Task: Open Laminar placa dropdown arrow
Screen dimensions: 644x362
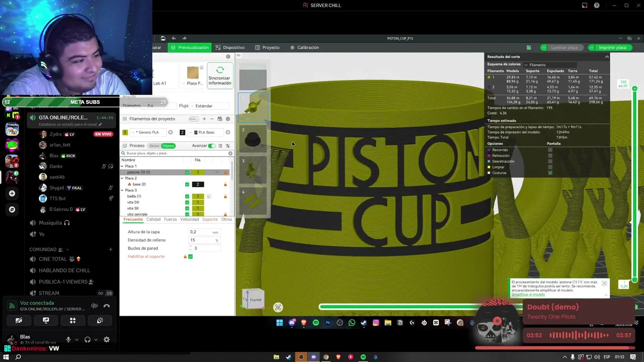Action: point(543,48)
